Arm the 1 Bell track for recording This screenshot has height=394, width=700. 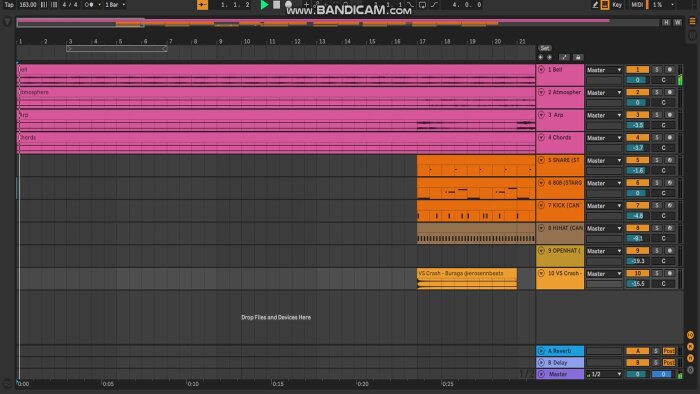(670, 70)
